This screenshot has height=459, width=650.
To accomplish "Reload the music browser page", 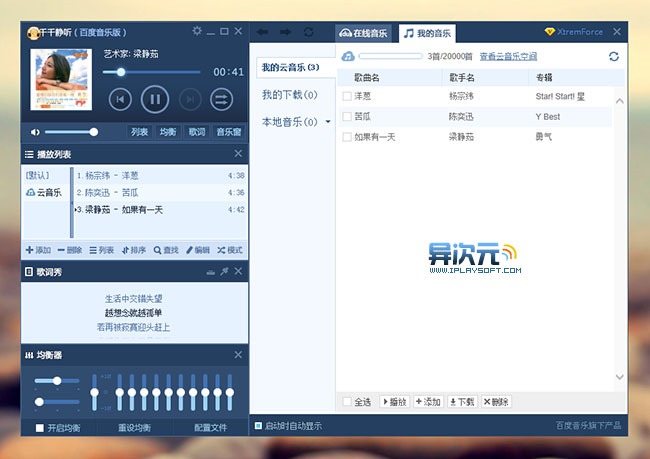I will pyautogui.click(x=308, y=32).
